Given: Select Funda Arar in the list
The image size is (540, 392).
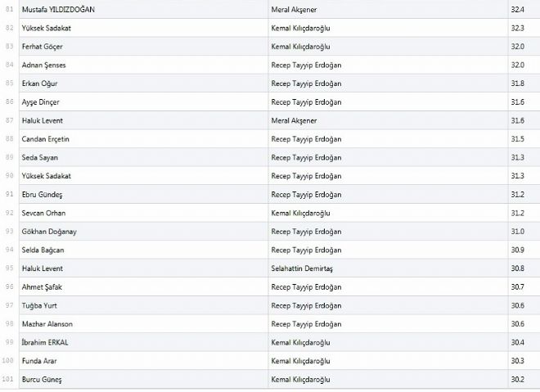Looking at the screenshot, I should coord(39,361).
